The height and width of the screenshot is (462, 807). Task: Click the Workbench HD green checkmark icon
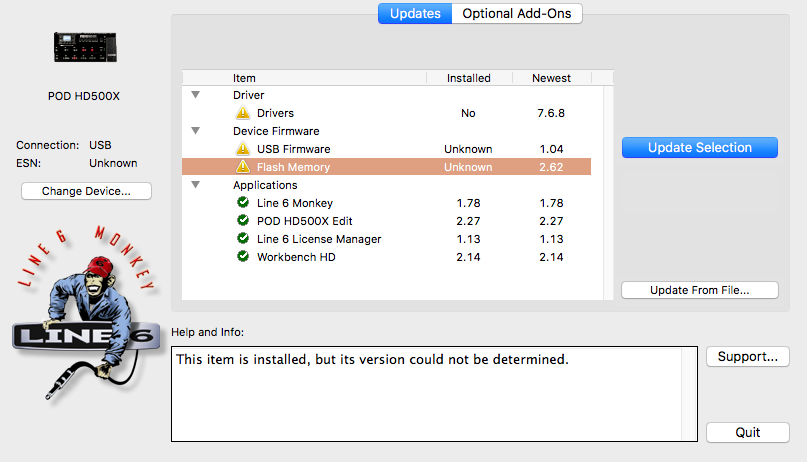pyautogui.click(x=243, y=257)
